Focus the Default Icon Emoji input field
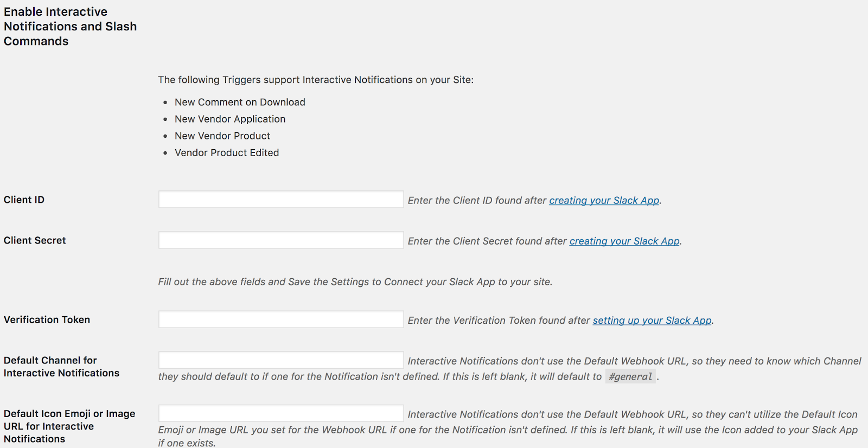 coord(280,413)
